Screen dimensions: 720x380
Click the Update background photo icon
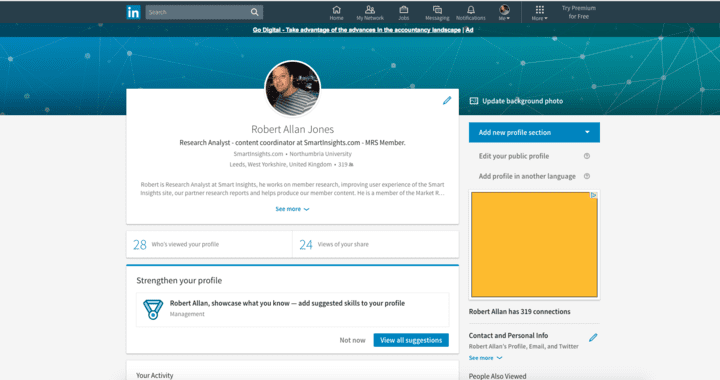[474, 101]
